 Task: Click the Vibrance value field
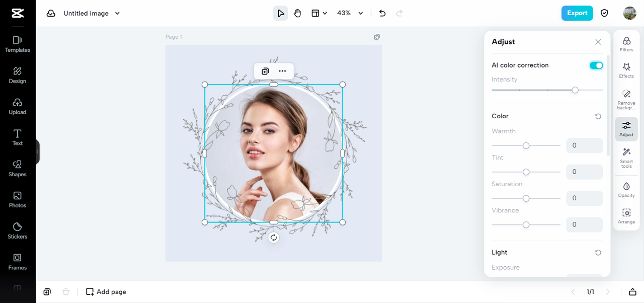[x=585, y=225]
